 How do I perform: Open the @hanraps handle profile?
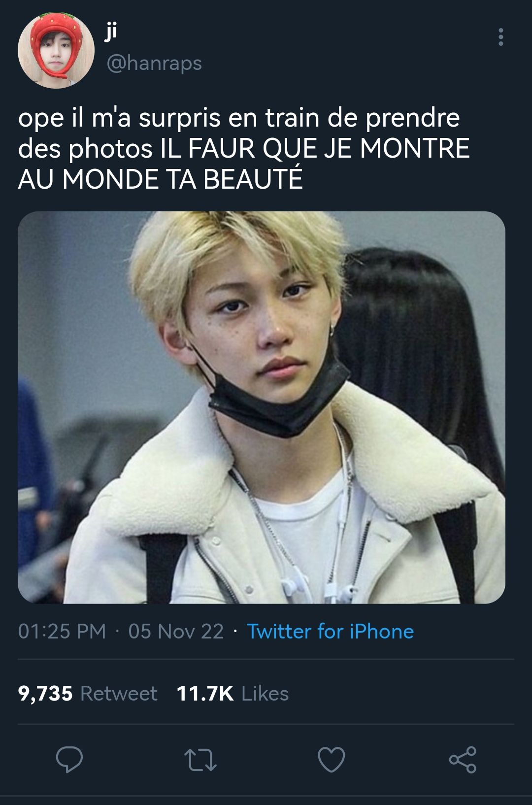coord(154,63)
